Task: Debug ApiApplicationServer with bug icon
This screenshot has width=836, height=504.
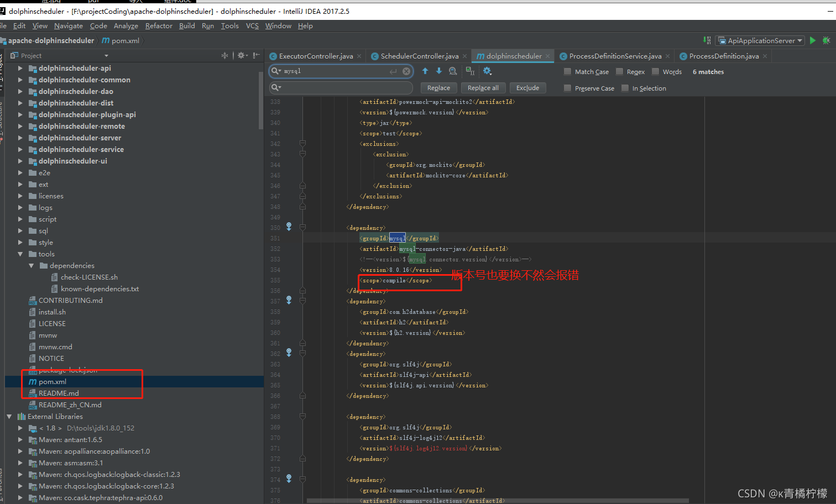Action: [x=826, y=40]
